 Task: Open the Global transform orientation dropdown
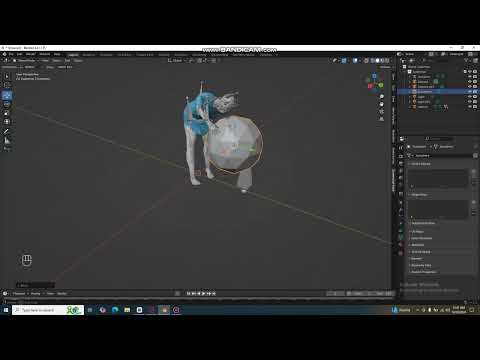[x=177, y=61]
